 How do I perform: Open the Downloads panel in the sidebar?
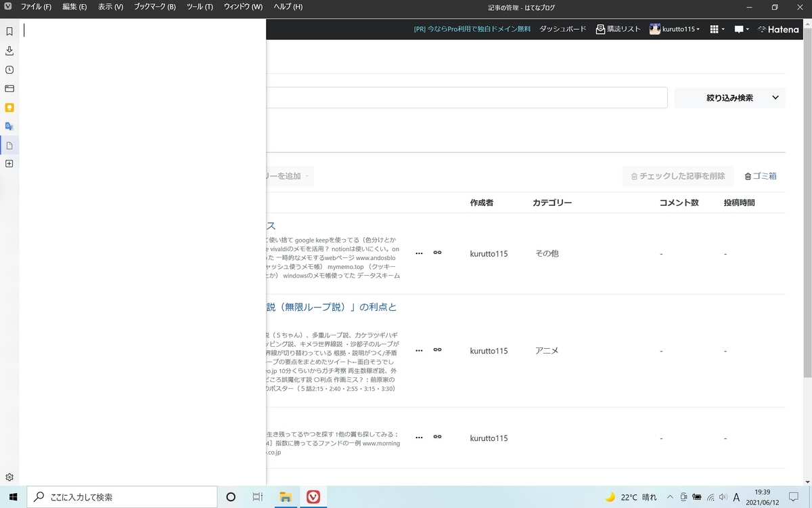[9, 51]
